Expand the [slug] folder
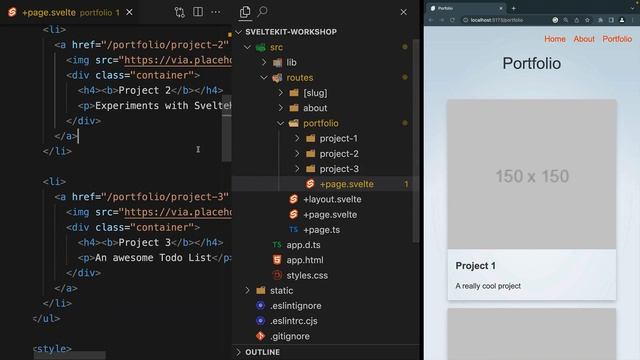The width and height of the screenshot is (640, 360). pyautogui.click(x=281, y=93)
